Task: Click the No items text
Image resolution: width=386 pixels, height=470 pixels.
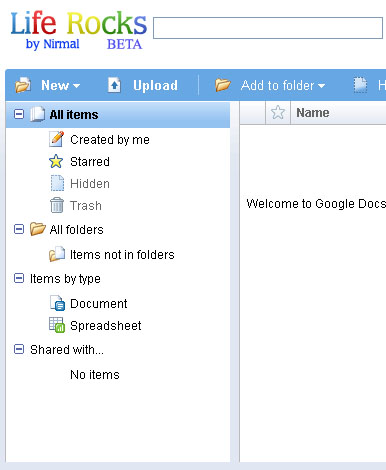Action: pos(95,375)
